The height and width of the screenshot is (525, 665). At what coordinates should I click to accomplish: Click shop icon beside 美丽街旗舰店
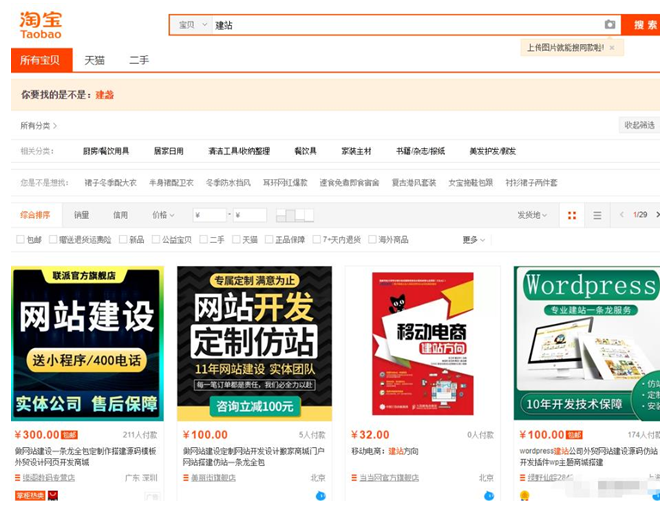(186, 478)
